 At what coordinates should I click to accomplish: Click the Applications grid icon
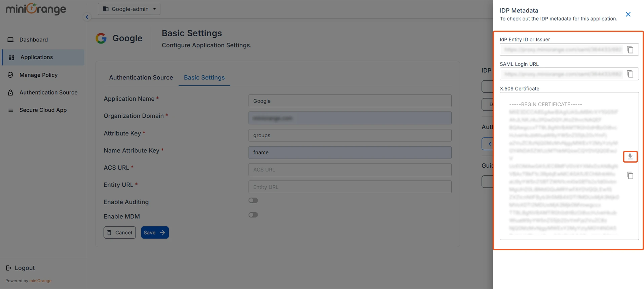tap(11, 57)
